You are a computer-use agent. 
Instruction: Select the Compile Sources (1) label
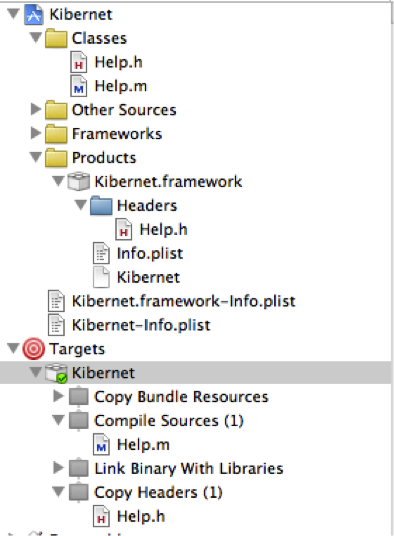click(169, 421)
